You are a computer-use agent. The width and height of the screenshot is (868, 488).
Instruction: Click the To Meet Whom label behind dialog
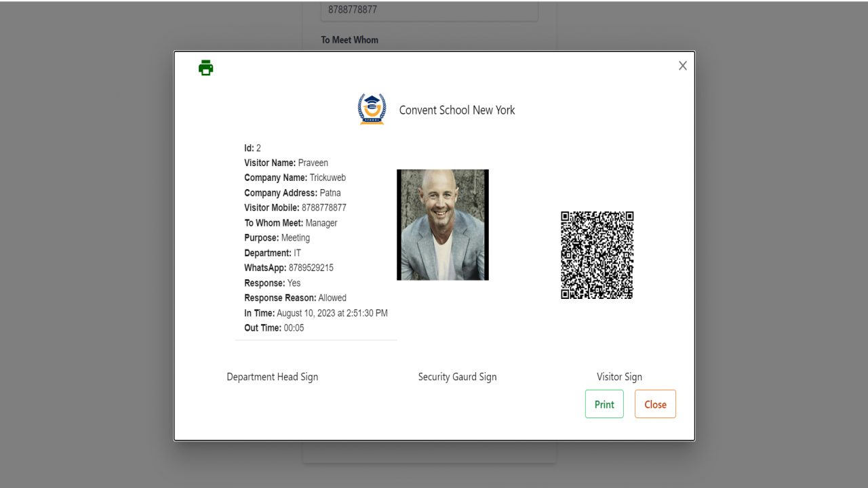[x=350, y=40]
